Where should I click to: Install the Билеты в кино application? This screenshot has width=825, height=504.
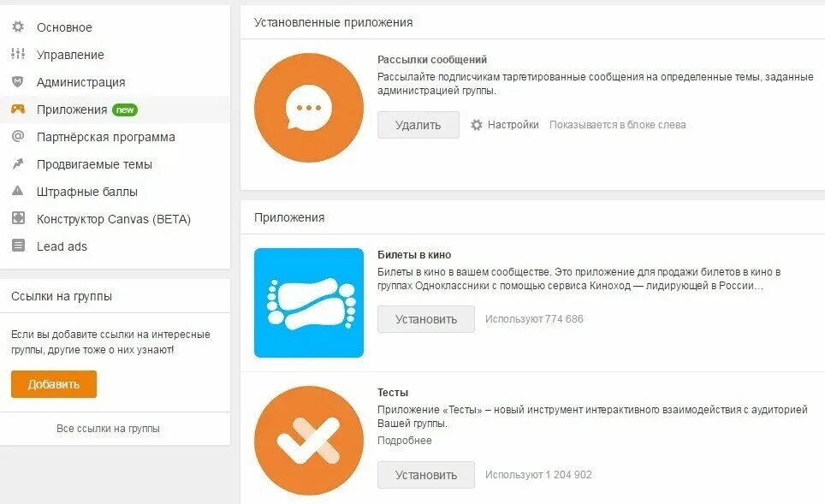pyautogui.click(x=425, y=319)
